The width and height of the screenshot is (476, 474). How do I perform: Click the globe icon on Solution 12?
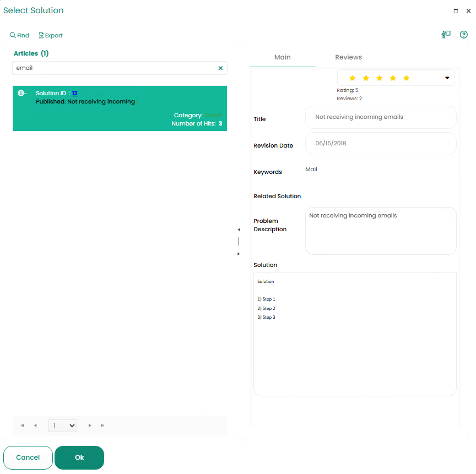(x=22, y=93)
